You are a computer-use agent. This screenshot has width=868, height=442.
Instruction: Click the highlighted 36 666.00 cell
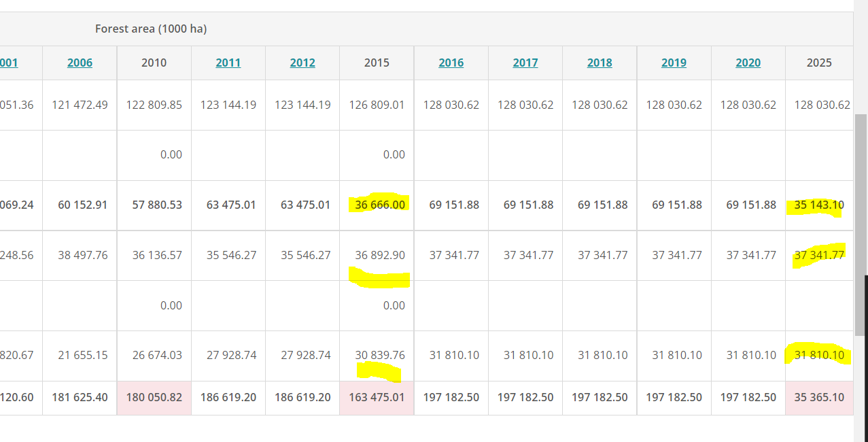pyautogui.click(x=377, y=205)
